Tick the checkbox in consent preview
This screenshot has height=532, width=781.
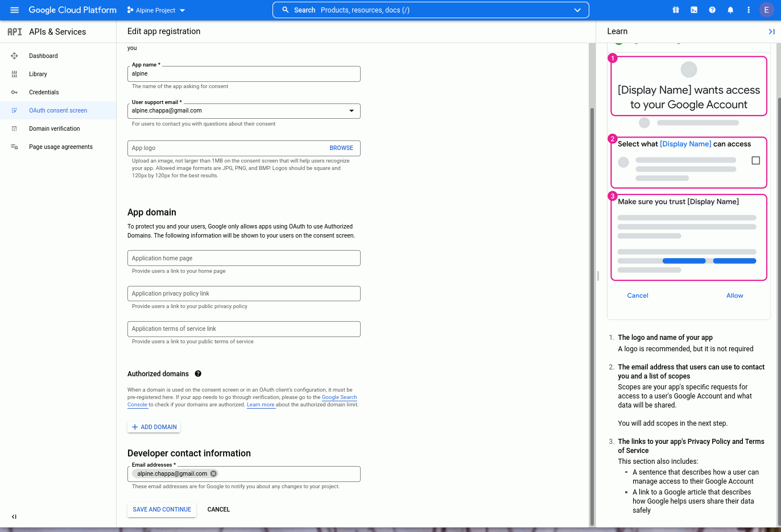(755, 160)
